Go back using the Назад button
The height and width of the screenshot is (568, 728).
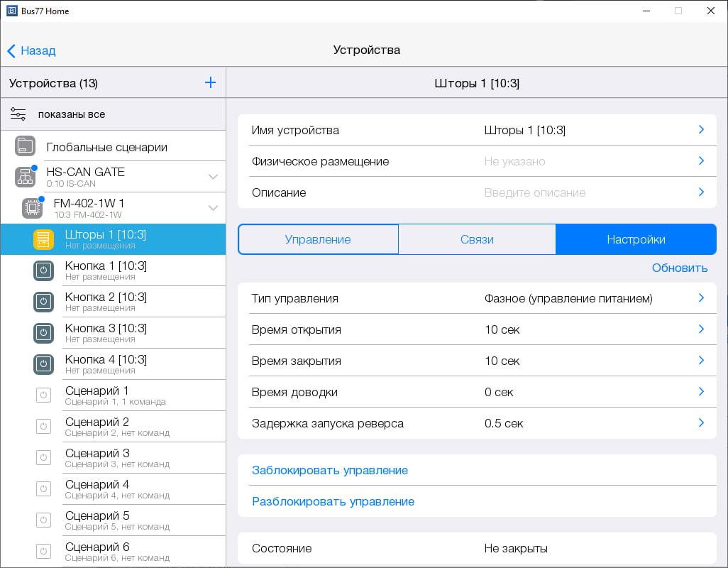tap(31, 50)
